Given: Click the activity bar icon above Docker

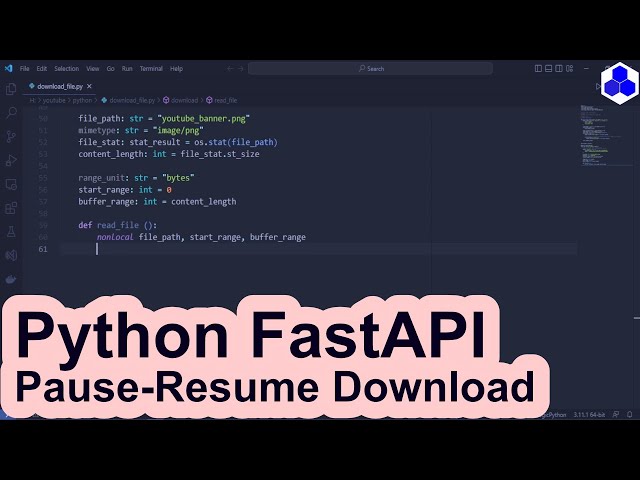Looking at the screenshot, I should (11, 256).
